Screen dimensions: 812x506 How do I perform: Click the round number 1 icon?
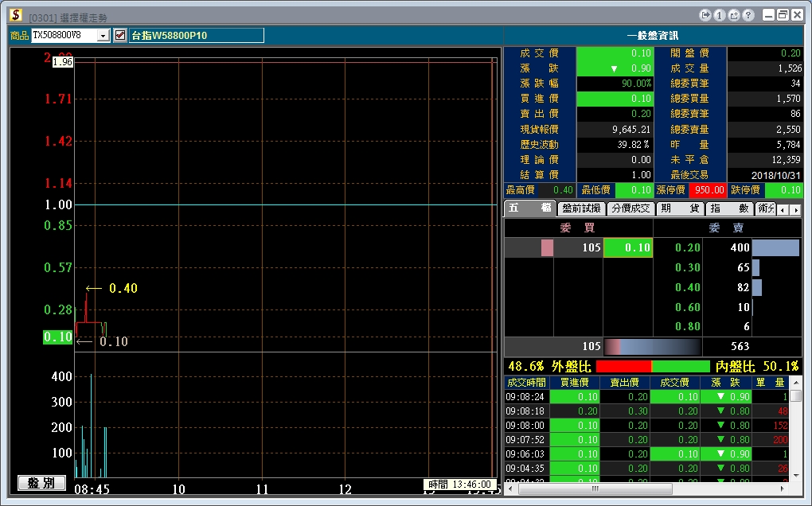click(x=720, y=15)
